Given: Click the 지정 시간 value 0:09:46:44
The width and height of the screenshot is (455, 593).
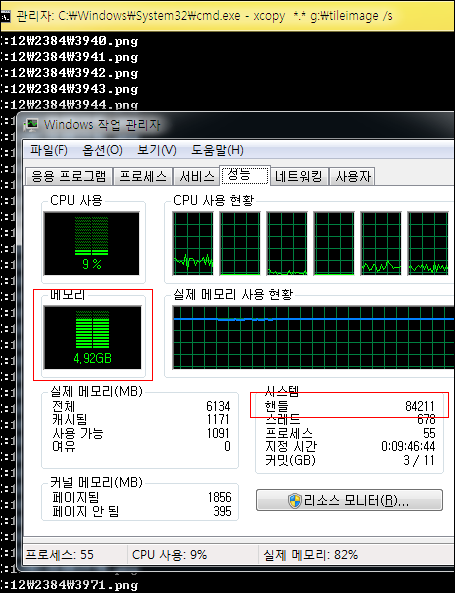Looking at the screenshot, I should 408,446.
